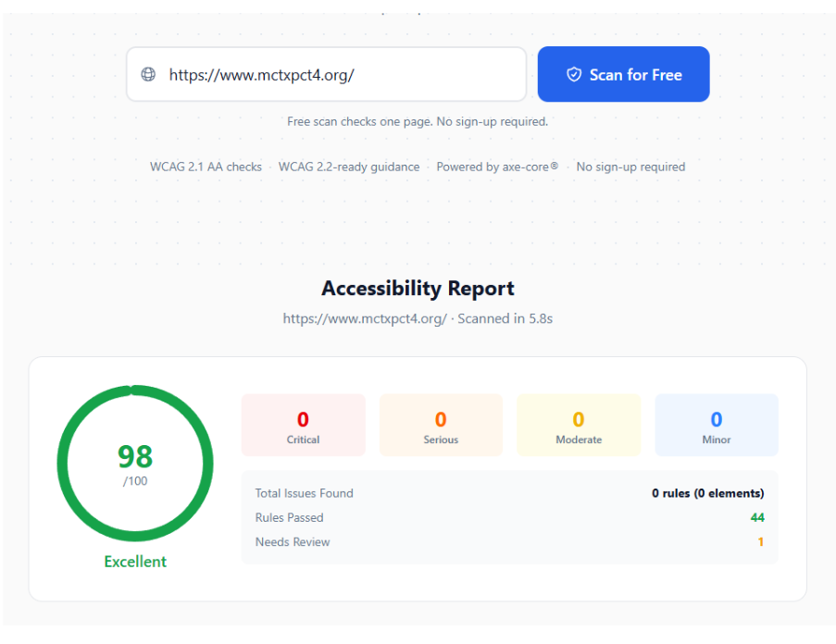
Task: Click the 'WCAG 2.2-ready guidance' label
Action: point(349,167)
